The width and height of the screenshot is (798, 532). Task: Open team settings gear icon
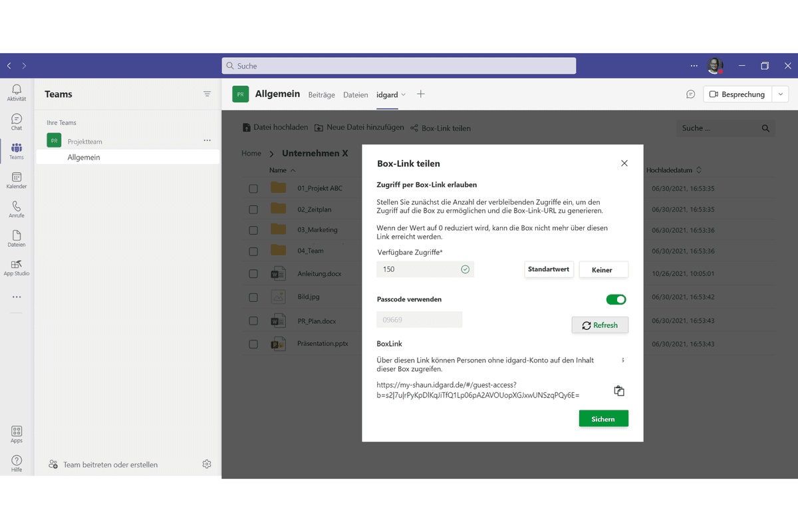pyautogui.click(x=207, y=464)
